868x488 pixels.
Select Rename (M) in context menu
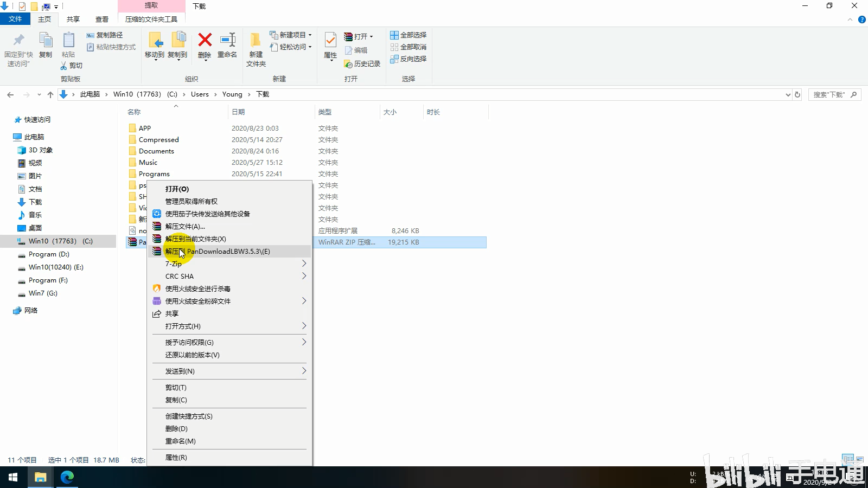(230, 441)
